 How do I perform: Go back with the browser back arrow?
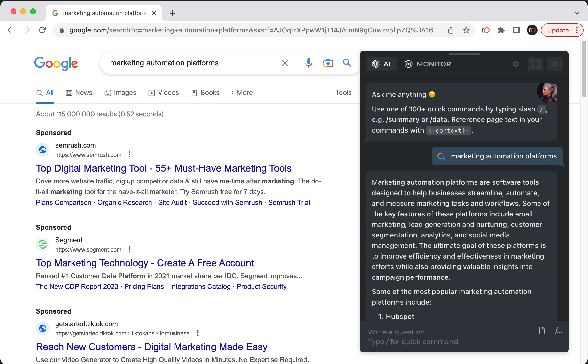click(11, 30)
